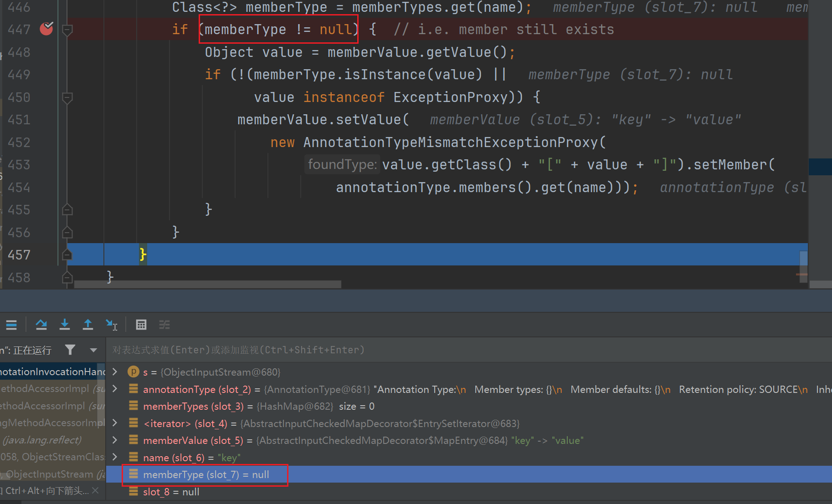Viewport: 832px width, 504px height.
Task: Click the horizontal editor scrollbar
Action: pyautogui.click(x=208, y=285)
